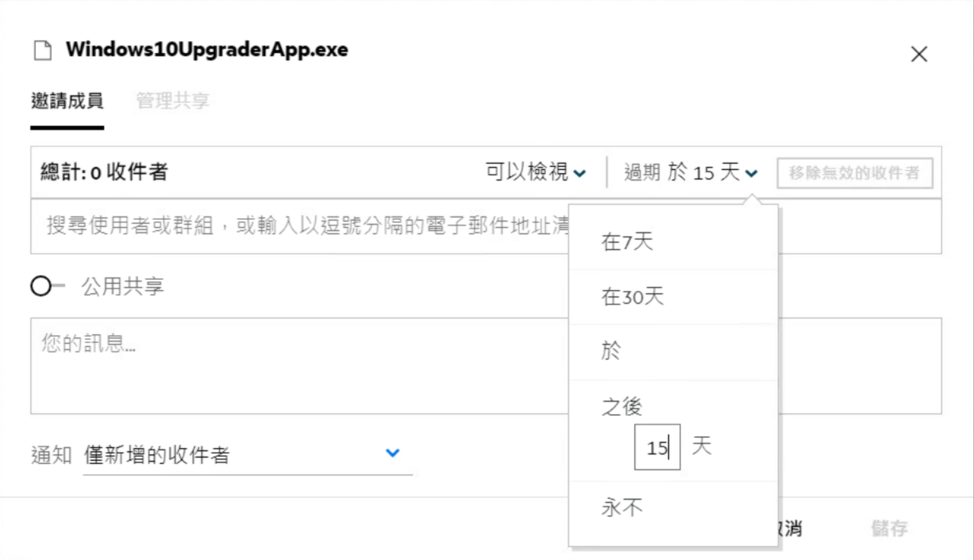The image size is (974, 560).
Task: Select 在7天 expiry option
Action: click(627, 241)
